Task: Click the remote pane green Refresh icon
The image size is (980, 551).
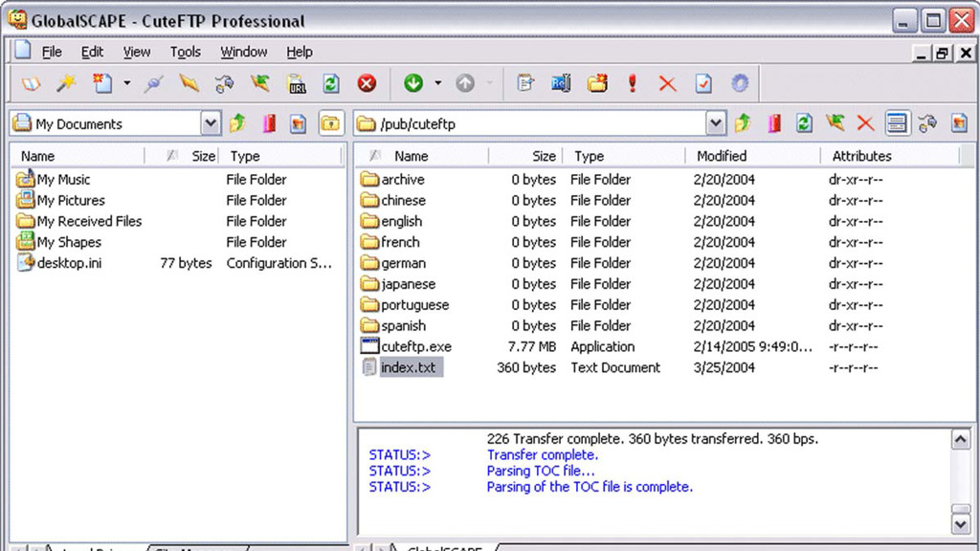Action: click(804, 123)
